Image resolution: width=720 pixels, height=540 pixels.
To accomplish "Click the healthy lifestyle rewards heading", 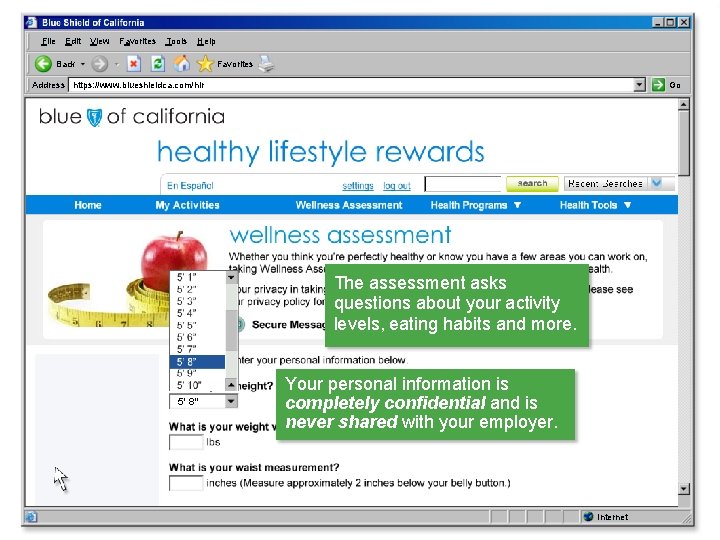I will (321, 152).
